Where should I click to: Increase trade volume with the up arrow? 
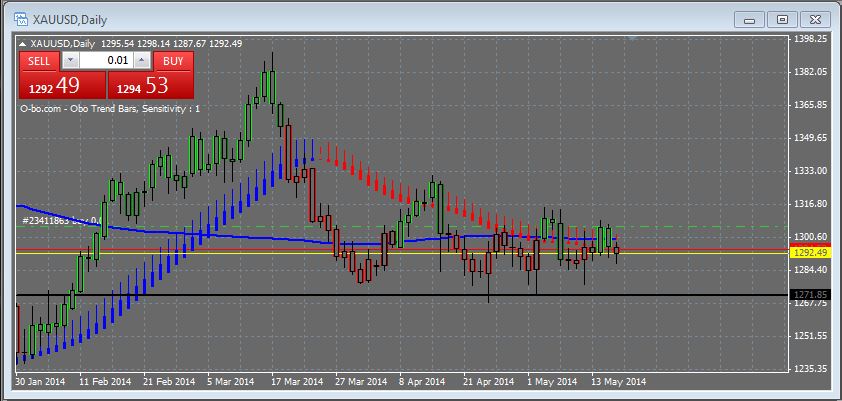click(143, 61)
